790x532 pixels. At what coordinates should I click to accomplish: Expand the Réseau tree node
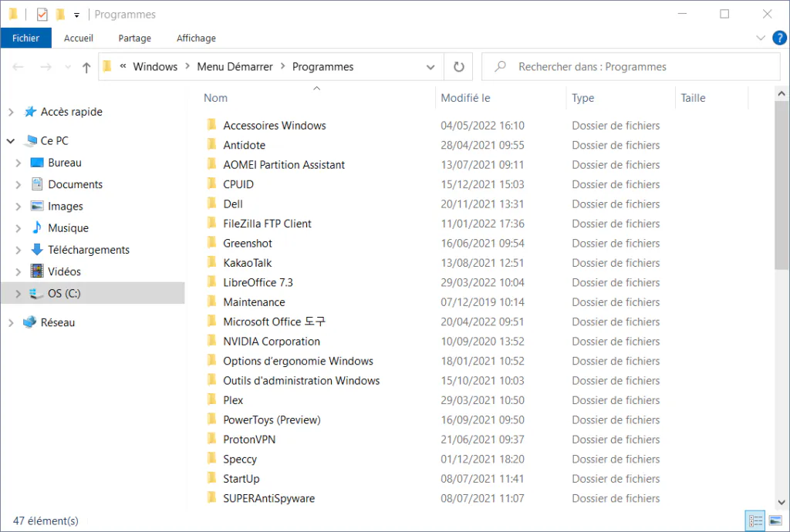point(11,323)
